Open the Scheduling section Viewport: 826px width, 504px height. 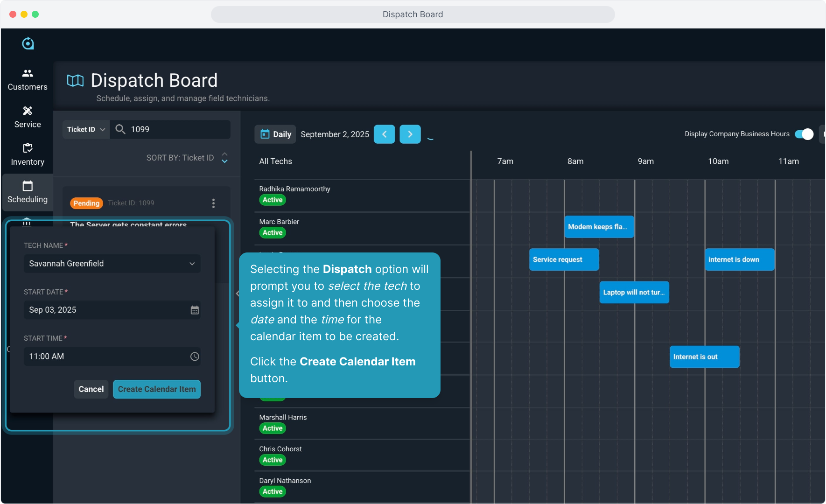28,192
